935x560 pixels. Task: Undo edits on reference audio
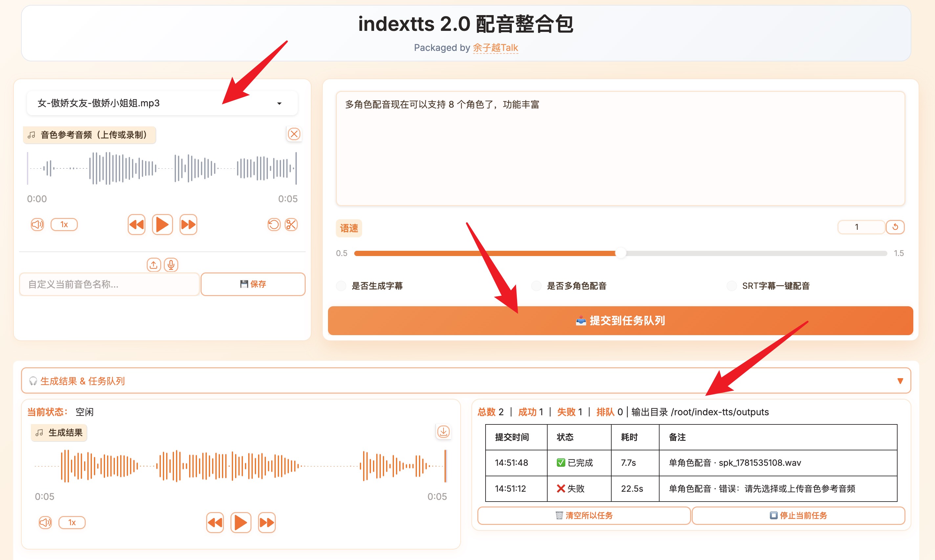pos(273,225)
